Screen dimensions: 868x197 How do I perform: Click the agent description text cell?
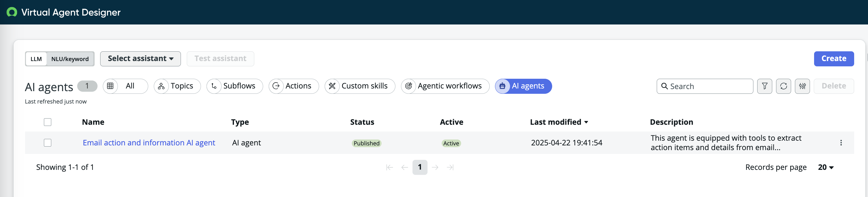(726, 143)
